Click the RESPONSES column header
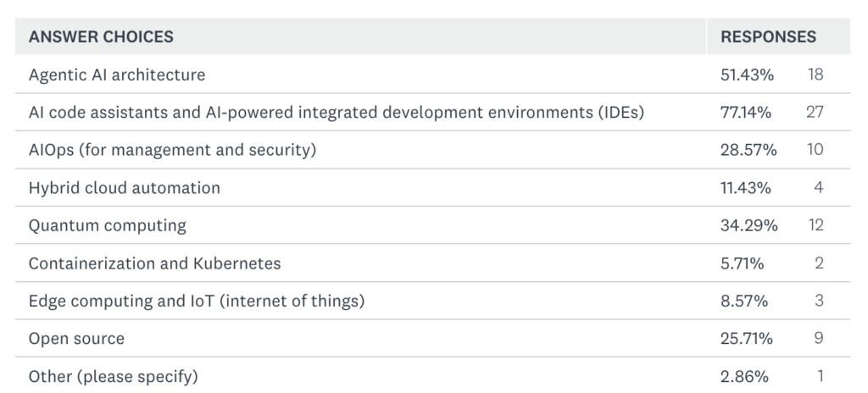The height and width of the screenshot is (393, 868). [768, 37]
